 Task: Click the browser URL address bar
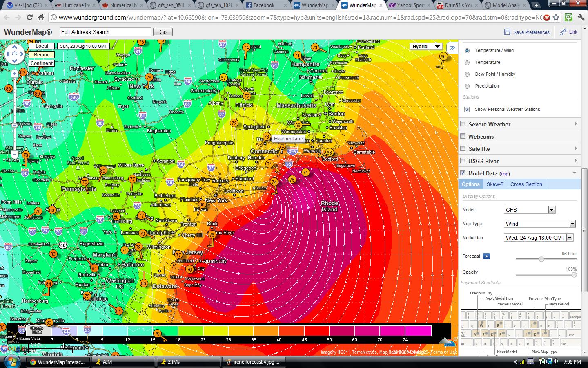(300, 18)
